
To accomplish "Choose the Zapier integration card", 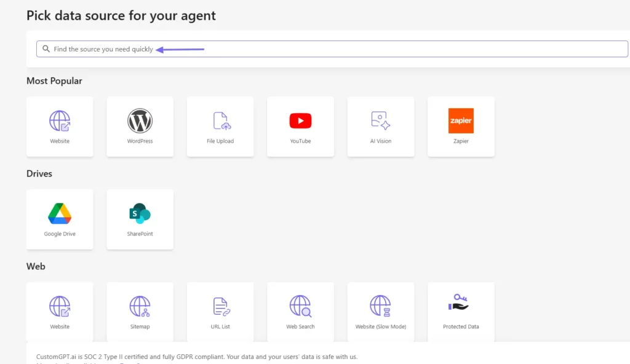I will [x=461, y=127].
